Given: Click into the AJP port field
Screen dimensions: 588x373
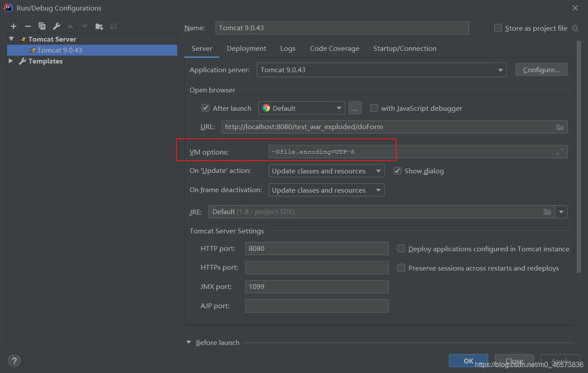Looking at the screenshot, I should 317,306.
